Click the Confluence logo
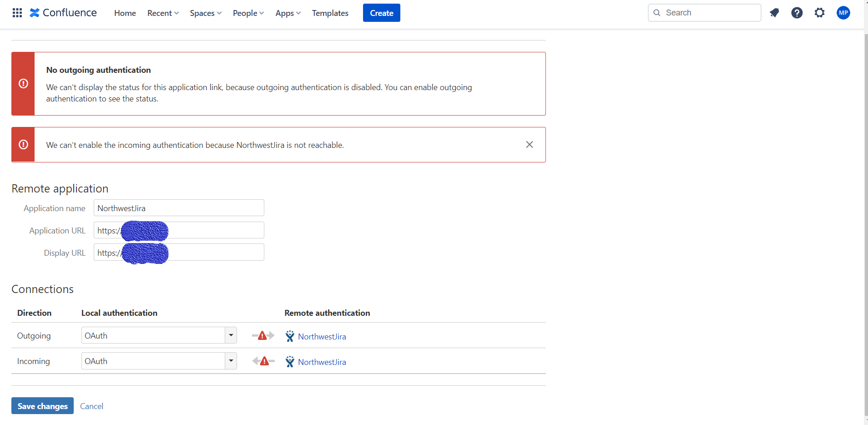This screenshot has width=868, height=425. [63, 13]
